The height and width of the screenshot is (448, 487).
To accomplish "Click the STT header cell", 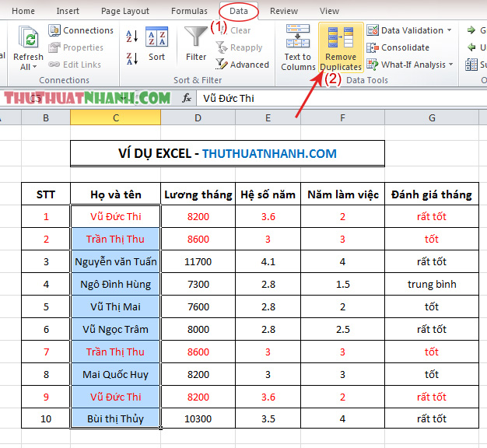I will [x=46, y=194].
